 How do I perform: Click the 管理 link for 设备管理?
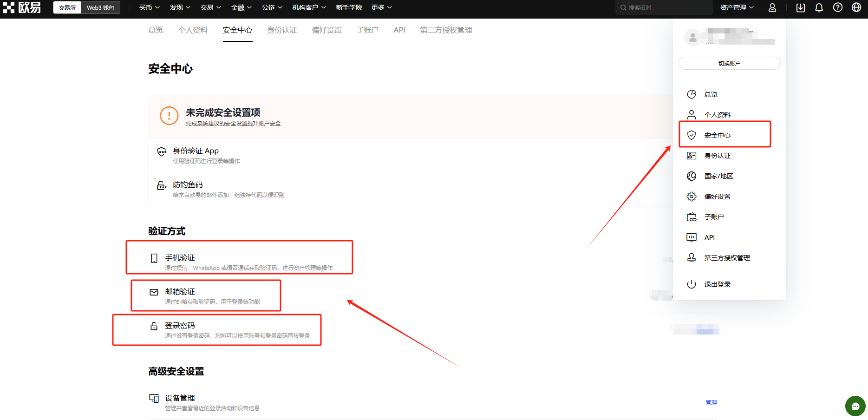coord(711,403)
